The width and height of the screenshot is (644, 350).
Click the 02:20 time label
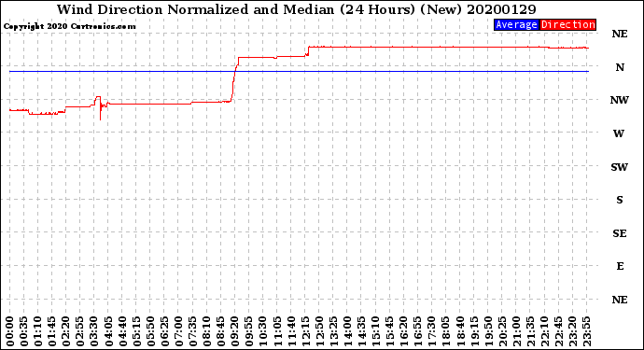click(x=66, y=331)
